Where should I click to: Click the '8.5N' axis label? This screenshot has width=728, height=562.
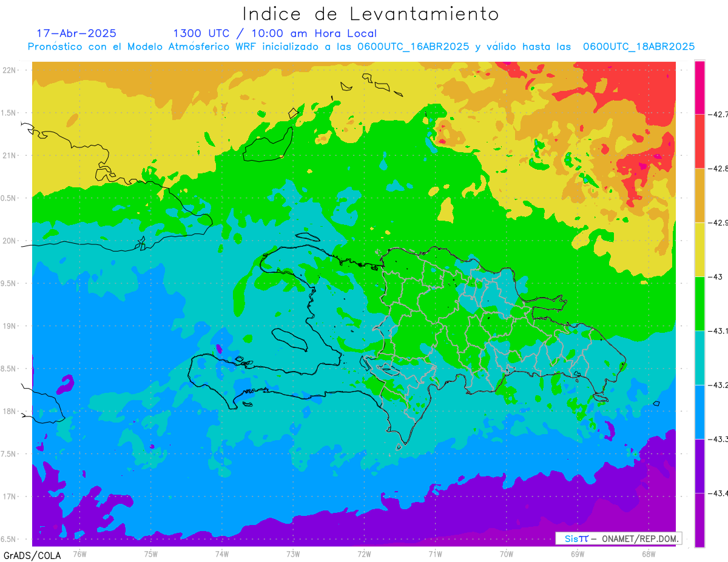click(9, 369)
